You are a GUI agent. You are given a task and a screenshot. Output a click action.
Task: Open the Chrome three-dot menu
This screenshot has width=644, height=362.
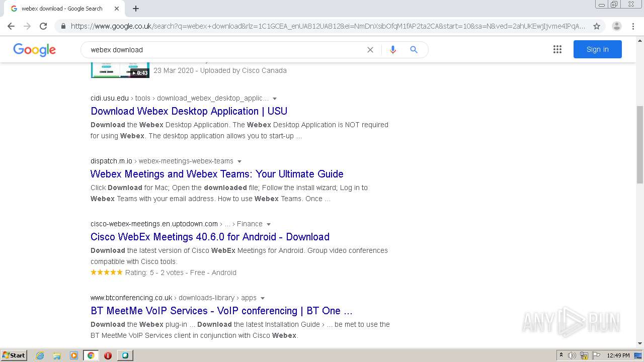[633, 26]
